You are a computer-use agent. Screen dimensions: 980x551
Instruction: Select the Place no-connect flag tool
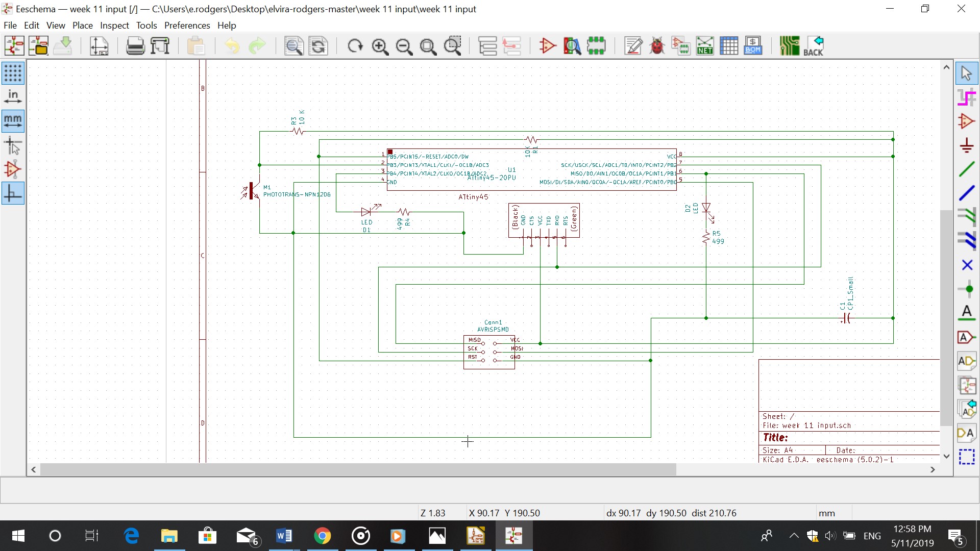point(967,265)
